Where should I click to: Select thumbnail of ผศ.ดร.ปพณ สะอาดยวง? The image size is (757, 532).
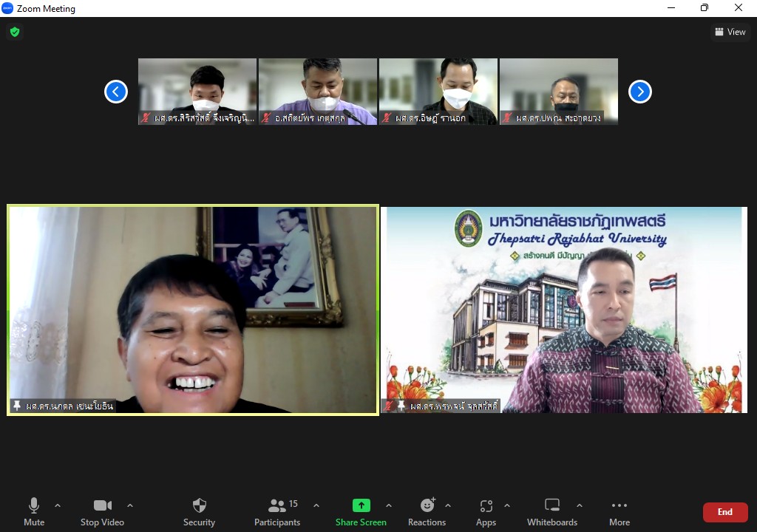point(559,92)
